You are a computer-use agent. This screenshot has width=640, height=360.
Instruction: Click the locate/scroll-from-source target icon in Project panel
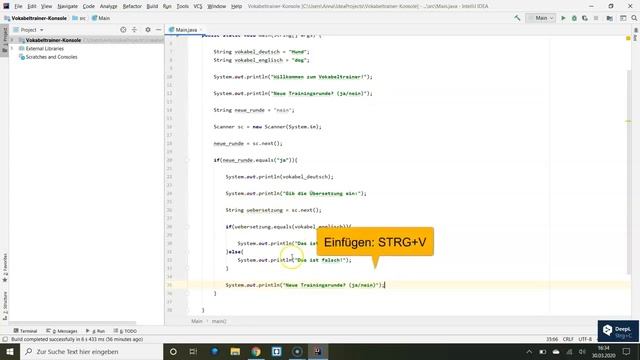click(x=123, y=30)
